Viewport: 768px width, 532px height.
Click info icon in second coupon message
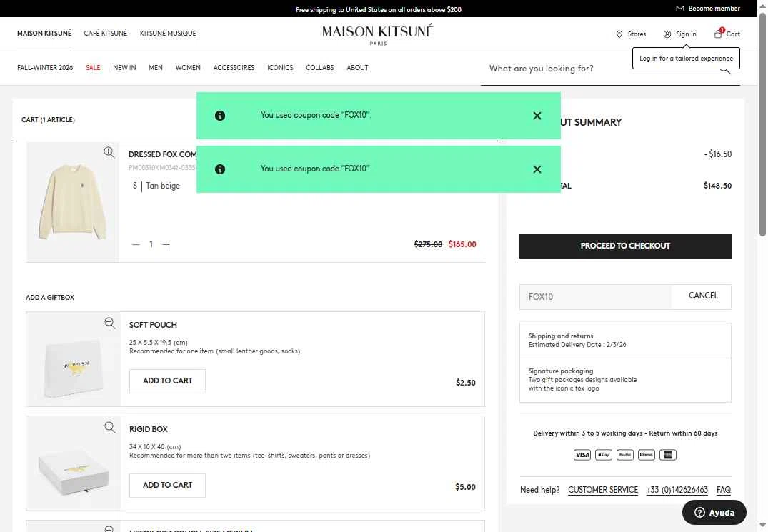[220, 169]
